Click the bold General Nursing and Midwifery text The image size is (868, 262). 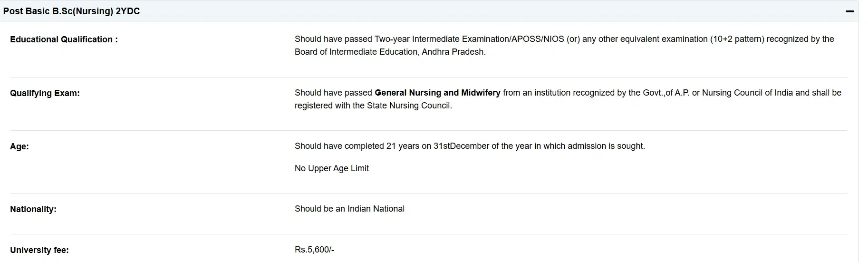437,93
